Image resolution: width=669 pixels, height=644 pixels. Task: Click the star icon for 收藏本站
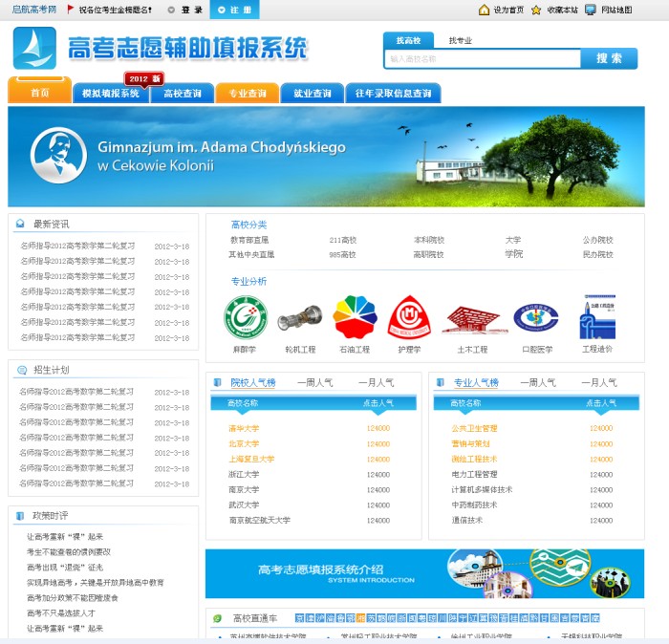point(536,10)
